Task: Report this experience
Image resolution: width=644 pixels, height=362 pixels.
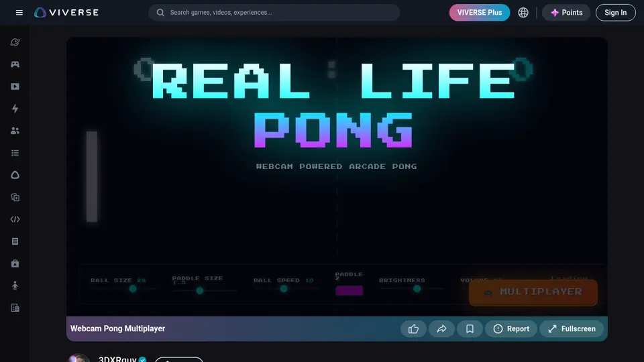Action: pos(511,328)
